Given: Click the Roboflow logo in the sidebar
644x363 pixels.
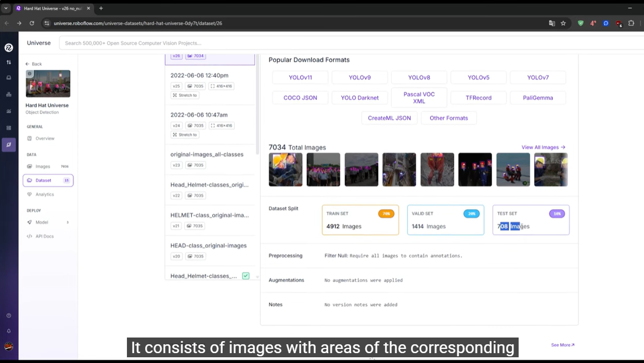Looking at the screenshot, I should (x=9, y=47).
